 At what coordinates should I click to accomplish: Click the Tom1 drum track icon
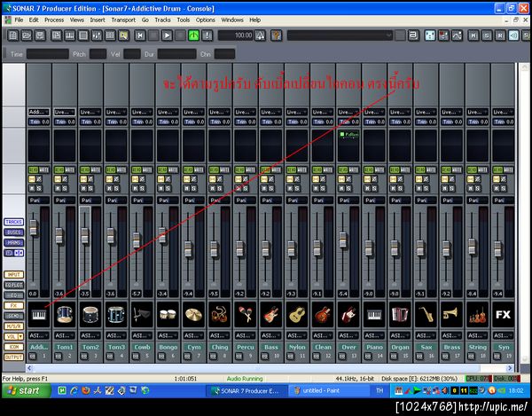(65, 314)
